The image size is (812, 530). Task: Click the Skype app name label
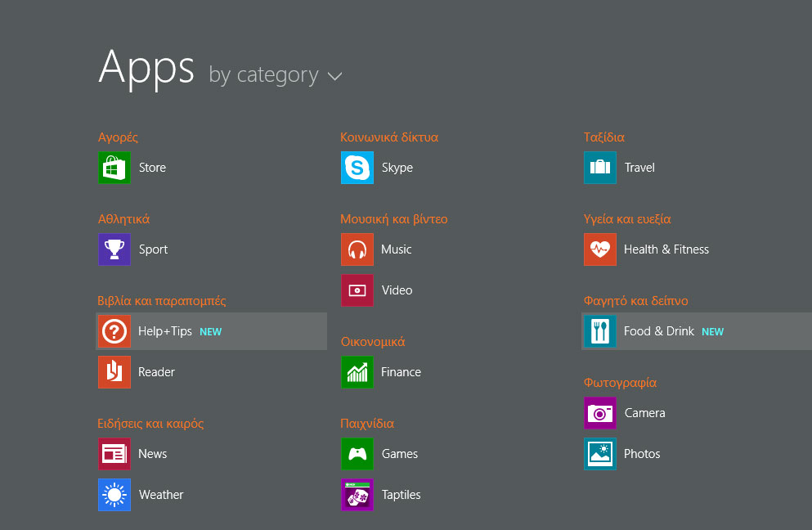(x=397, y=168)
